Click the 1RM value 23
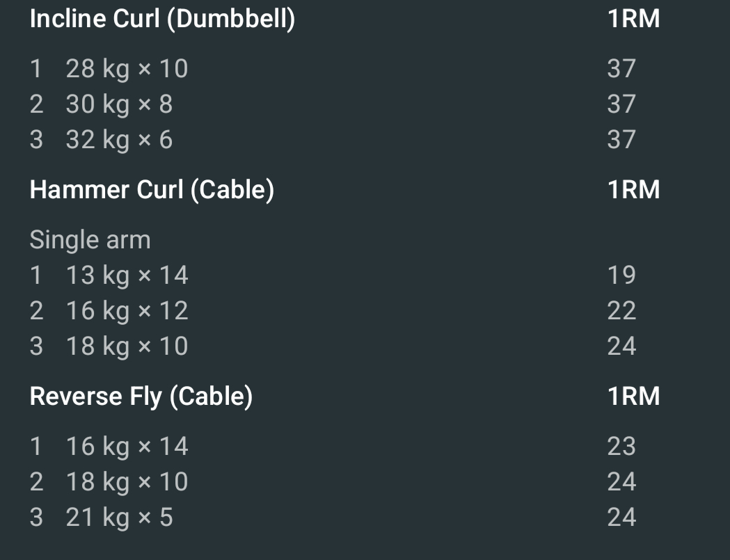Viewport: 730px width, 560px height. pos(621,446)
